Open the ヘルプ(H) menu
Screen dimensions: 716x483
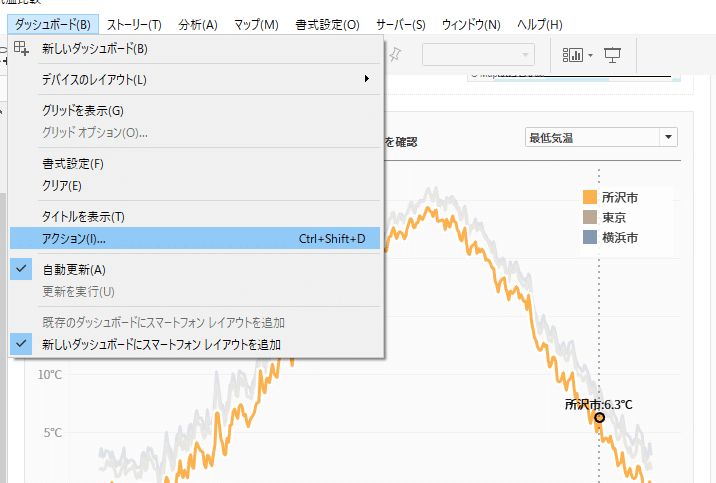(x=539, y=25)
